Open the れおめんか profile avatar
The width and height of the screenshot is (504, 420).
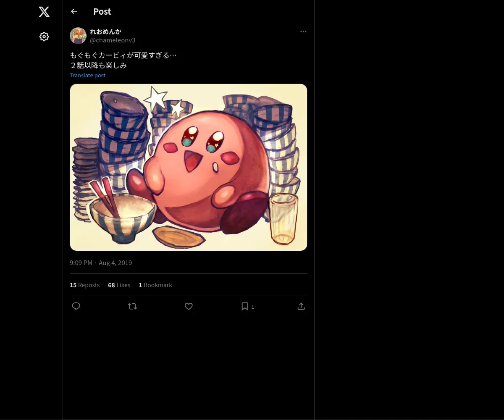pos(78,36)
